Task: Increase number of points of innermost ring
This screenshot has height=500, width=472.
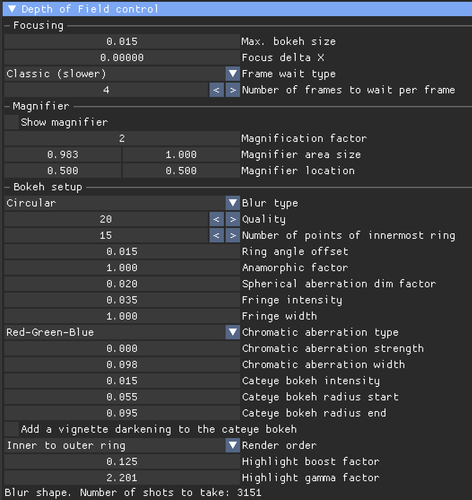Action: 233,236
